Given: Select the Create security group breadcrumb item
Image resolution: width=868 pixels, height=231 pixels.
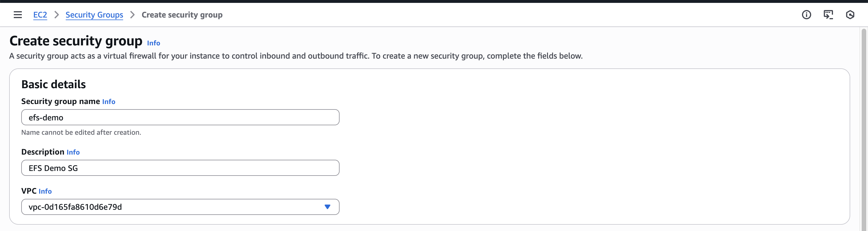Looking at the screenshot, I should tap(182, 15).
